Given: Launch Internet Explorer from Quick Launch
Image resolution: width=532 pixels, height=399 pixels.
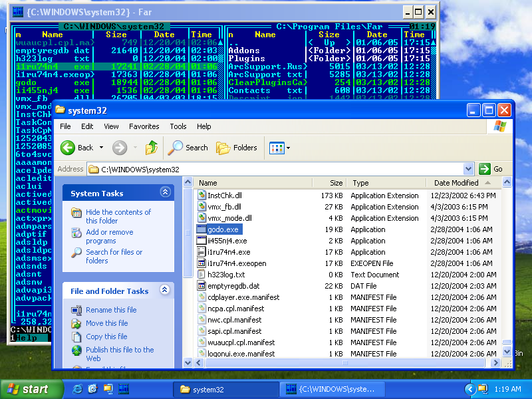Looking at the screenshot, I should (x=77, y=389).
